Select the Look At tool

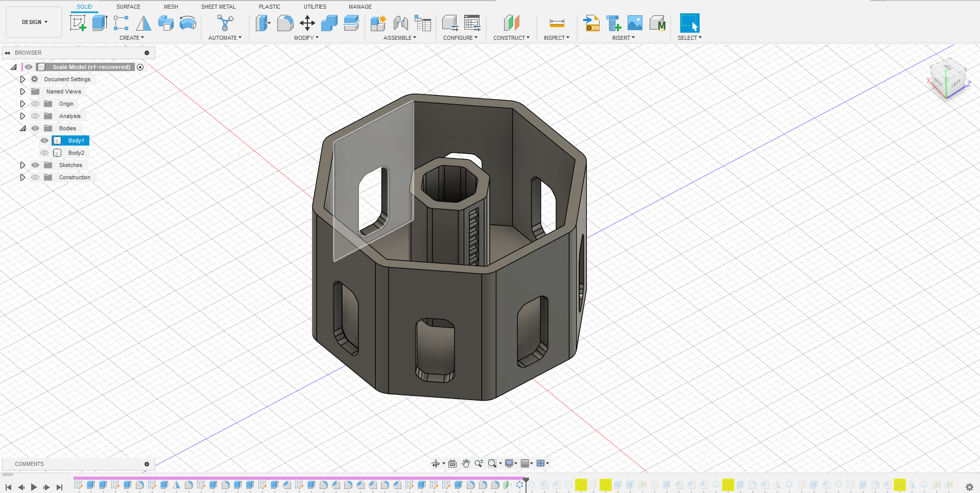coord(452,463)
